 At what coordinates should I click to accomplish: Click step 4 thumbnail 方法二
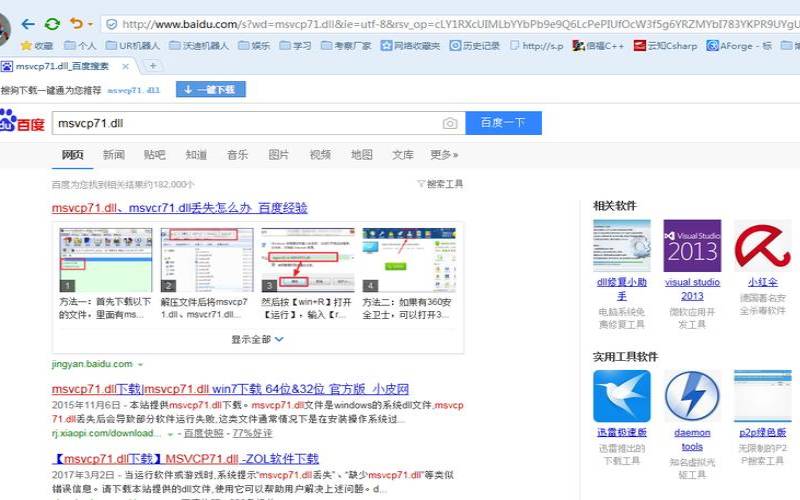coord(409,260)
